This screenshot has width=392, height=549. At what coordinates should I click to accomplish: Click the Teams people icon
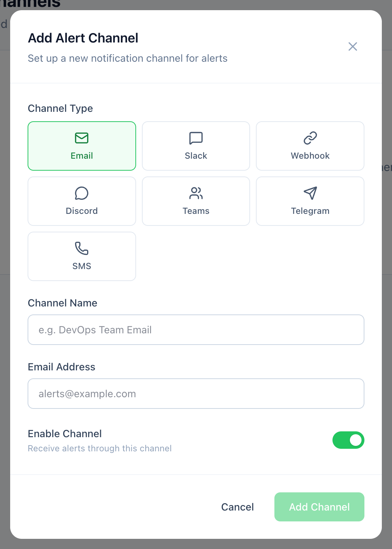coord(196,193)
